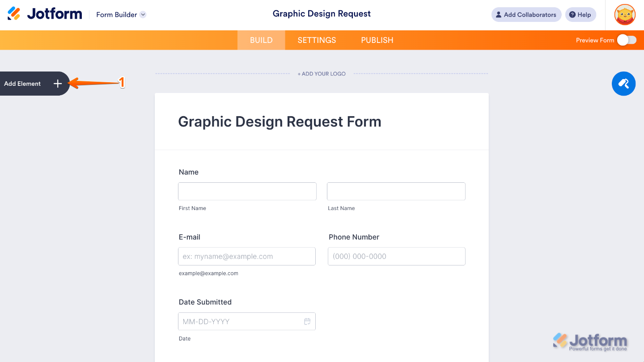Open the profile avatar menu
The width and height of the screenshot is (644, 362).
click(x=624, y=14)
